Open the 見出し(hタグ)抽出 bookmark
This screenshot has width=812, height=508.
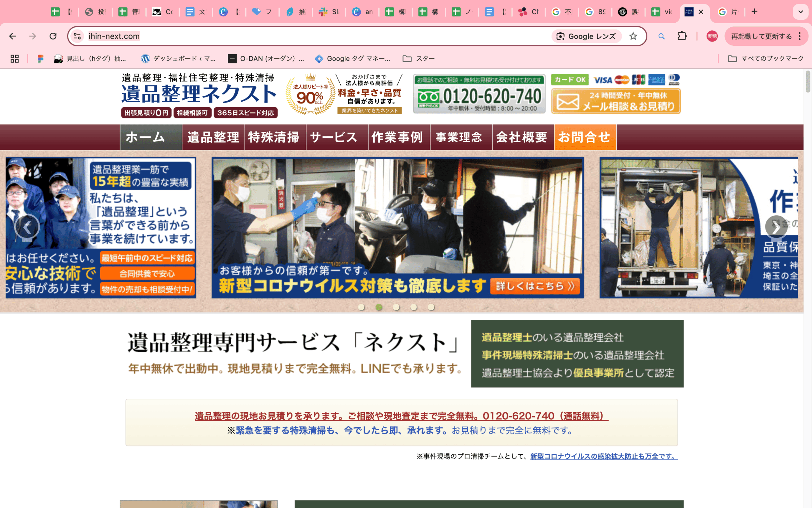[x=90, y=59]
